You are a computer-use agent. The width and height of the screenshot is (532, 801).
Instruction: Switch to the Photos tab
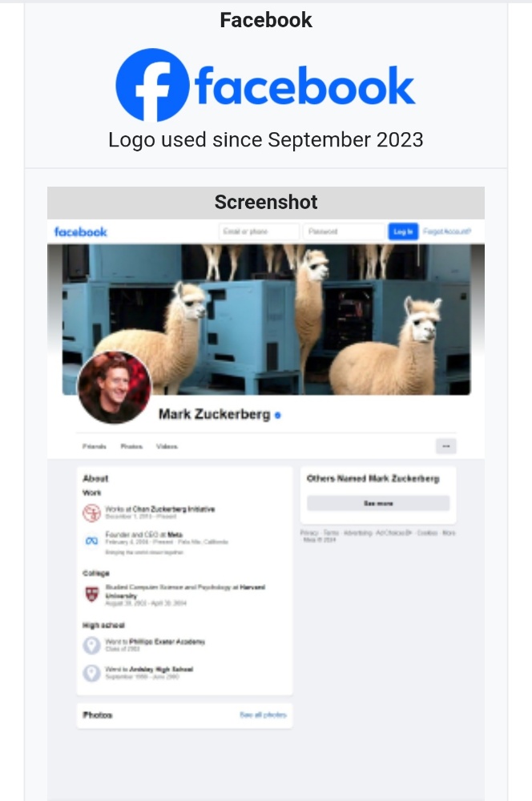[x=131, y=446]
